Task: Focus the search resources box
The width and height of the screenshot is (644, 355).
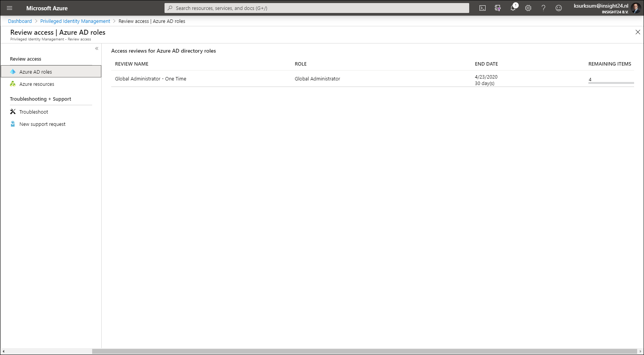Action: coord(317,8)
